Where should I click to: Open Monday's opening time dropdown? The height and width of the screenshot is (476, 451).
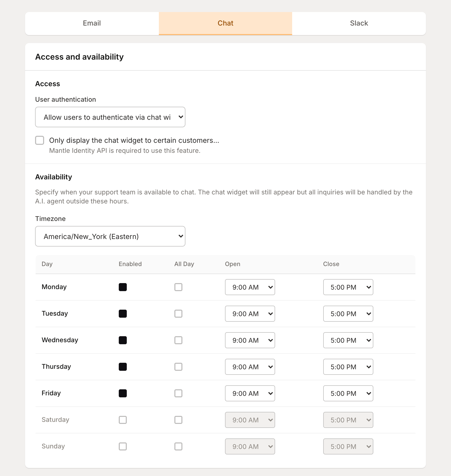tap(250, 287)
